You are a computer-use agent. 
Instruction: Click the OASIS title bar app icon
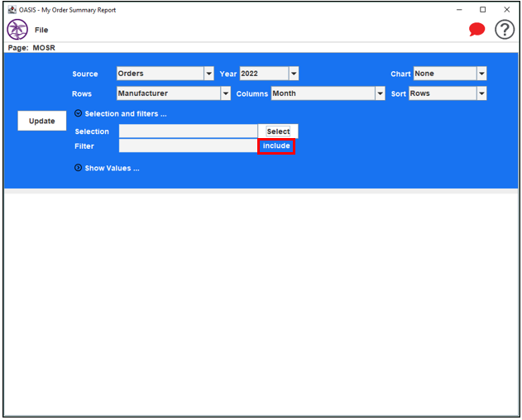12,10
